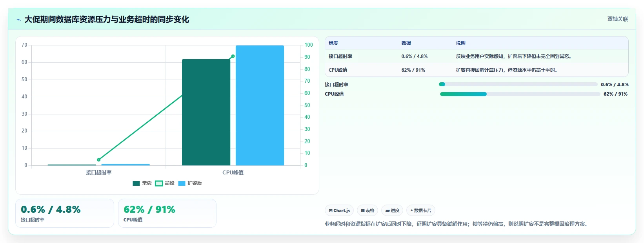Click the blue 扩容后 legend swatch

coord(182,183)
